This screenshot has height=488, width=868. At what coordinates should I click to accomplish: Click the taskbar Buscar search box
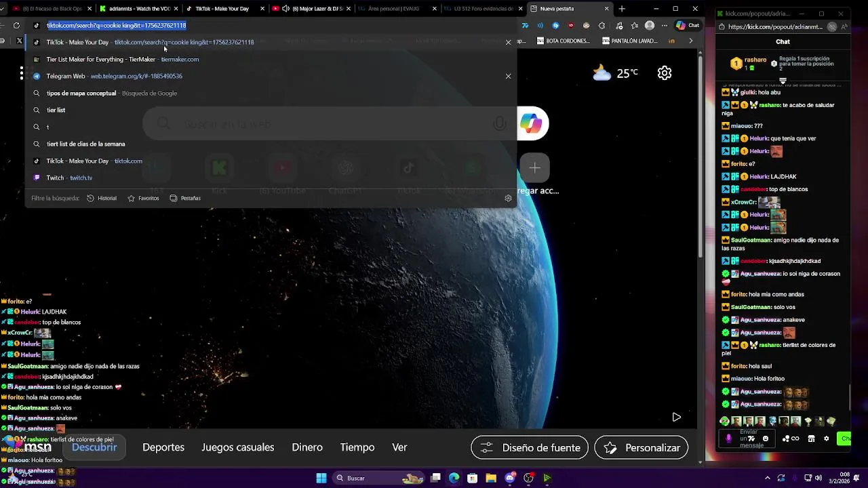click(x=378, y=478)
